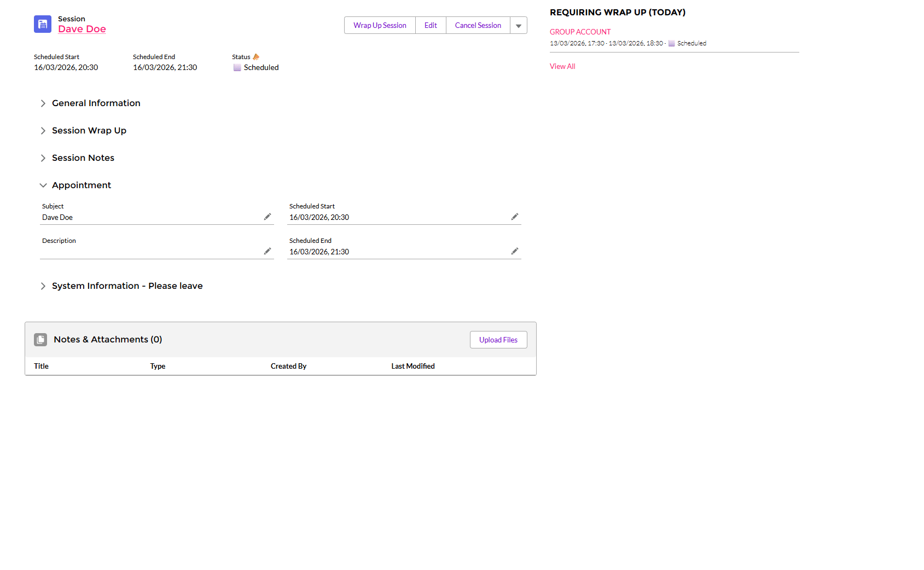Expand the General Information section
The height and width of the screenshot is (570, 924).
click(43, 103)
